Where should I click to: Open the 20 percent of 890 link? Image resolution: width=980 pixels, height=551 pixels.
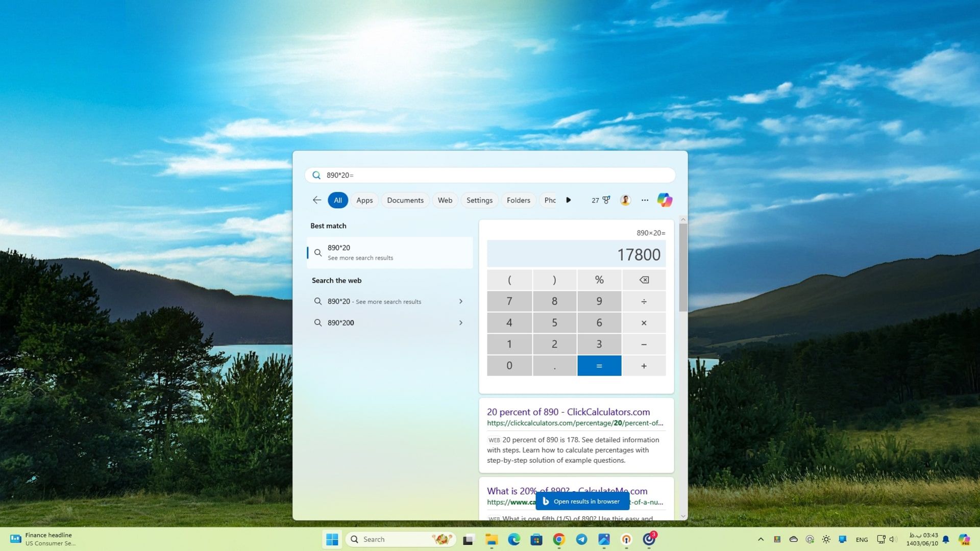[568, 411]
